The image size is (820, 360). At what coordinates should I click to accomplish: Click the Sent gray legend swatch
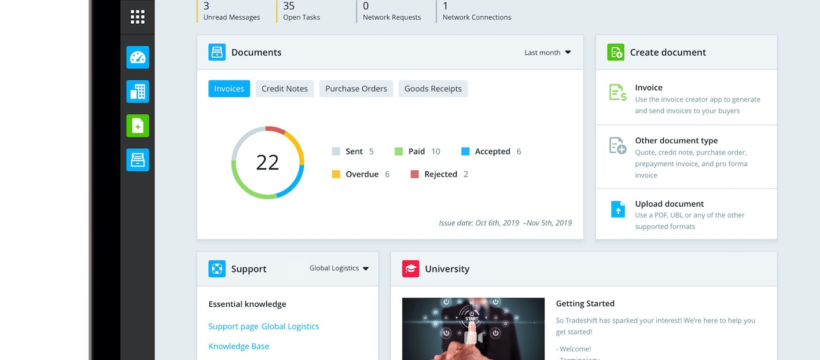336,152
